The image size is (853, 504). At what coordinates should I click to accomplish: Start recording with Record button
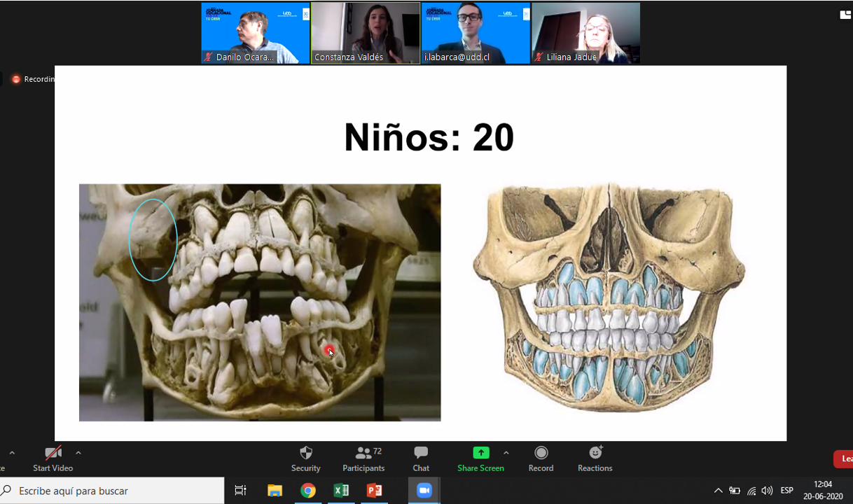pyautogui.click(x=541, y=458)
